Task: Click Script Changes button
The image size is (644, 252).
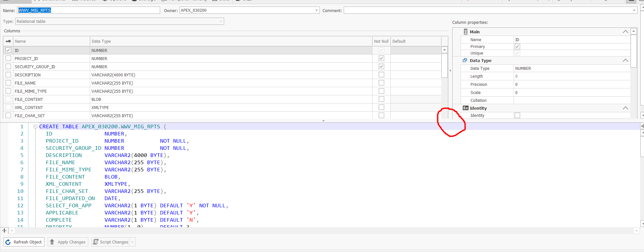Action: [111, 242]
